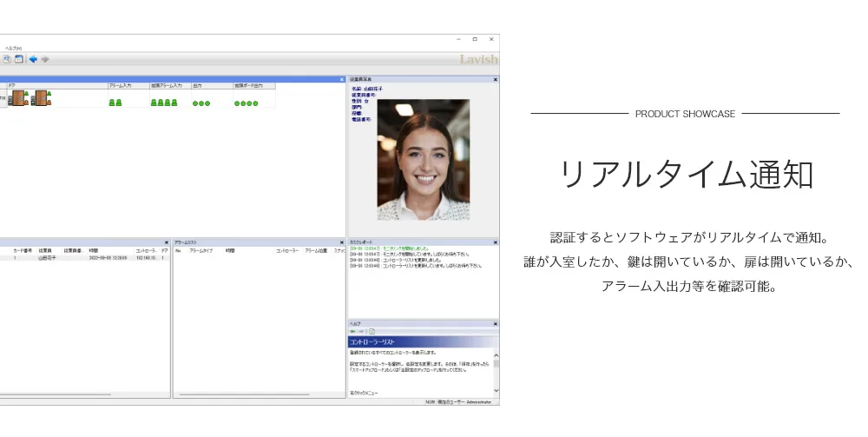Click the アラーム位置 column header
Viewport: 868px width, 437px height.
[x=317, y=251]
